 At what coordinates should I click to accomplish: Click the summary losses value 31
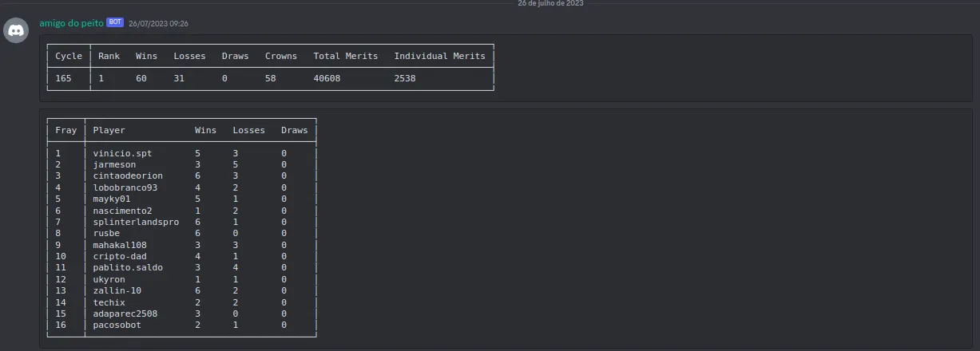179,78
